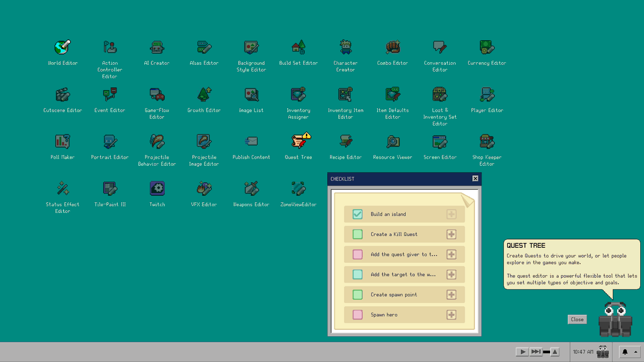Check the Create a Kill Quest box
Screen dimensions: 644x362
click(357, 234)
